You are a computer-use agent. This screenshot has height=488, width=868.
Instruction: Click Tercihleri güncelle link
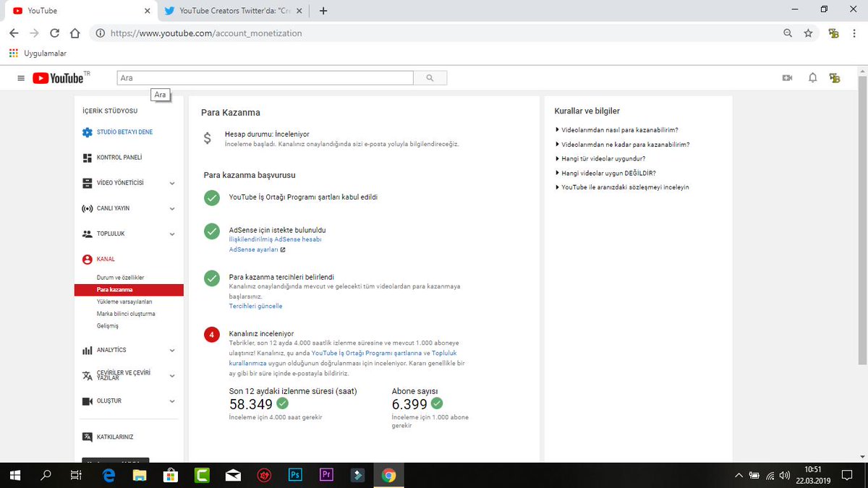point(255,306)
